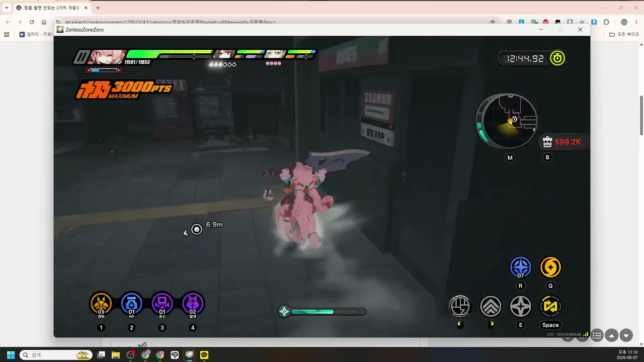Open a new browser tab

tap(98, 8)
